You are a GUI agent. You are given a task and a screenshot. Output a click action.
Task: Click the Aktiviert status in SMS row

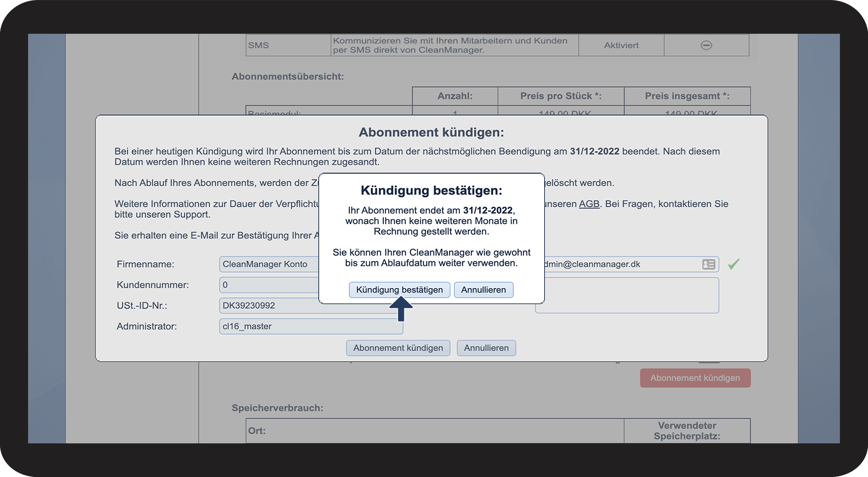pyautogui.click(x=621, y=45)
